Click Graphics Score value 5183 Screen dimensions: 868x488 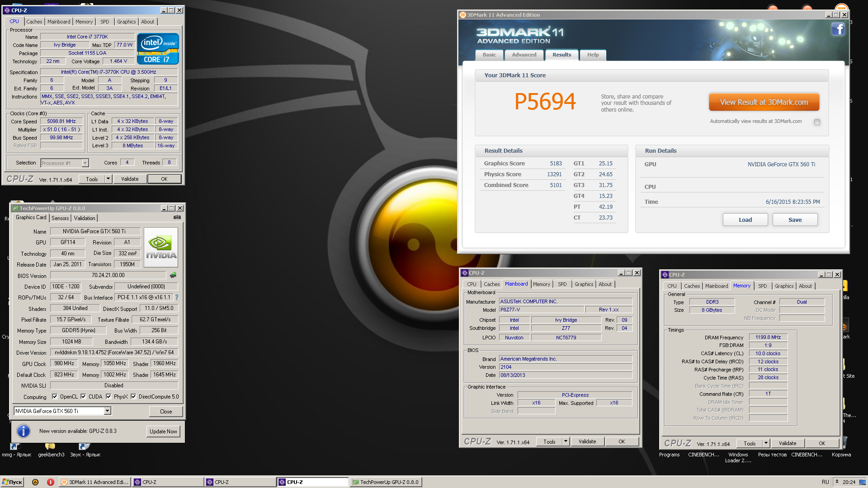556,164
